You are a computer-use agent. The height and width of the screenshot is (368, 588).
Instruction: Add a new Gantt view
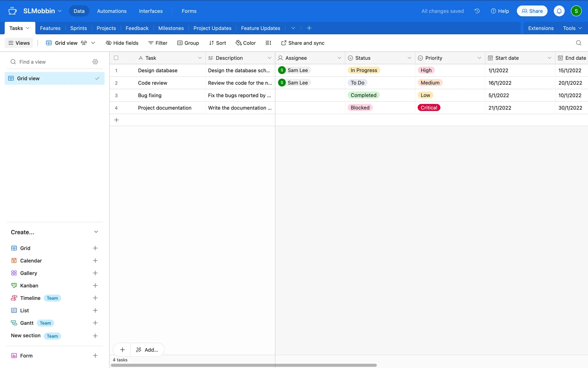tap(95, 323)
